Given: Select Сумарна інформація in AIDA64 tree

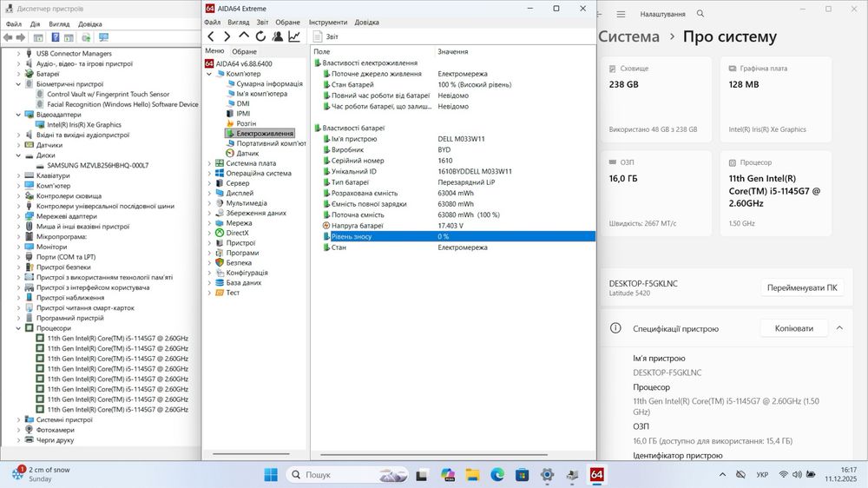Looking at the screenshot, I should tap(269, 83).
